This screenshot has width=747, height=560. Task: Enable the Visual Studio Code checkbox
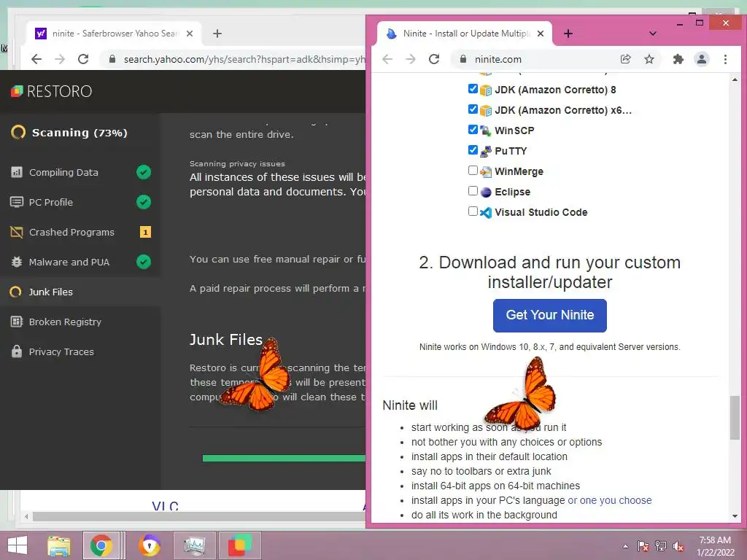(473, 211)
